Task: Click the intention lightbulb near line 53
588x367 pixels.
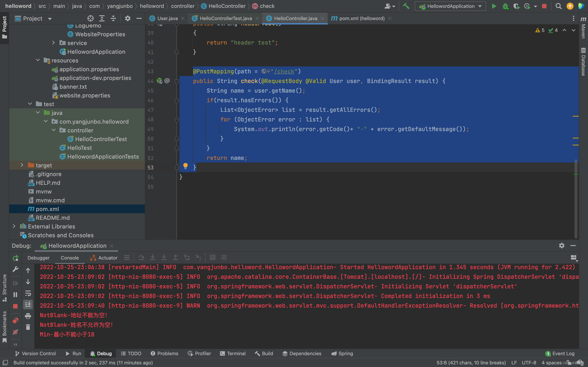Action: (186, 166)
